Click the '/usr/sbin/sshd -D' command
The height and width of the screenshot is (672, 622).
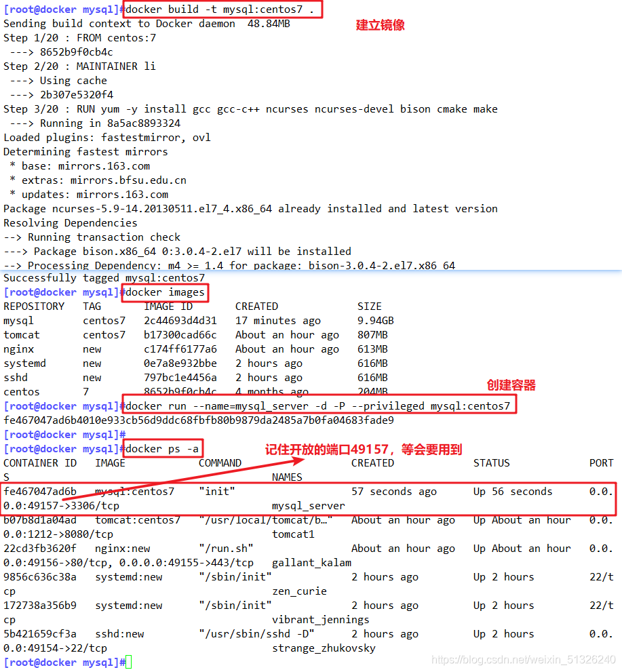[256, 633]
